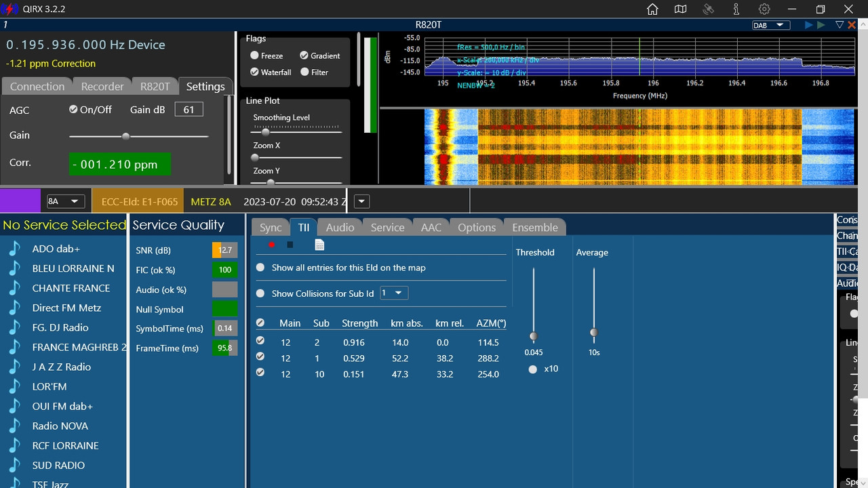Screen dimensions: 868x488
Task: Click the Smoothing Level slider
Action: [x=297, y=132]
